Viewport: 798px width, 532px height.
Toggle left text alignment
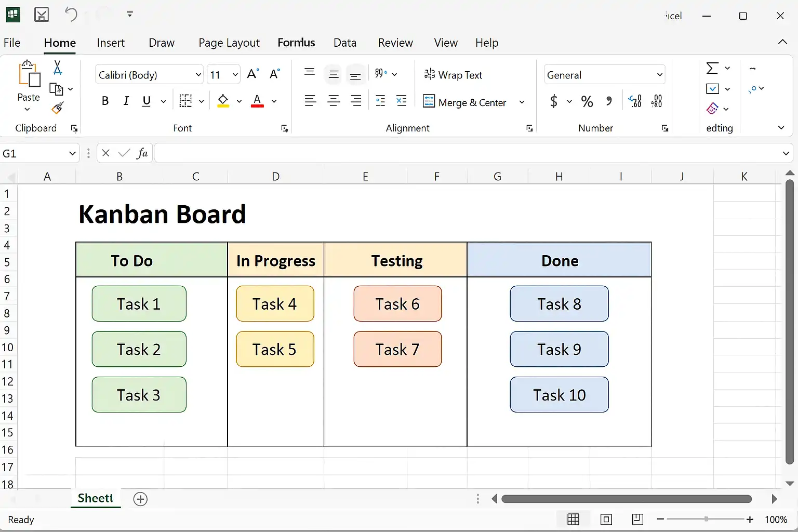coord(310,101)
